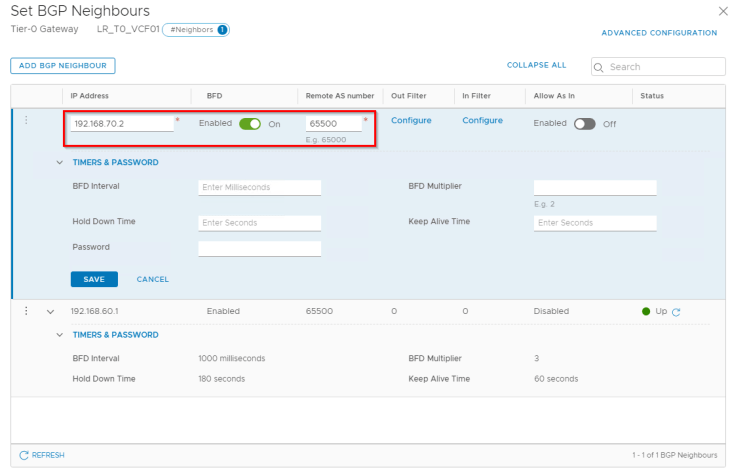Close the Set BGP Neighbours dialog
730x472 pixels.
[723, 11]
